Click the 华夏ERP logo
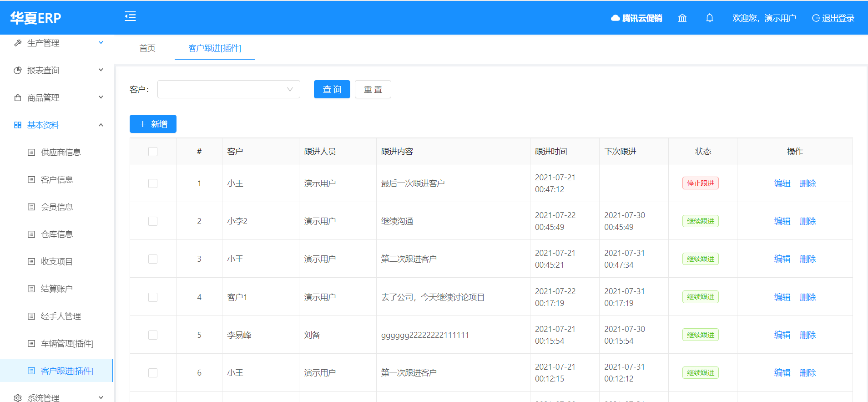The width and height of the screenshot is (868, 402). (x=36, y=18)
